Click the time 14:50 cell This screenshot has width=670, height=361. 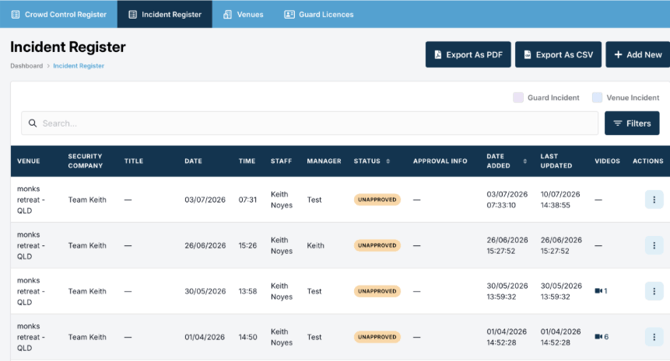coord(248,337)
